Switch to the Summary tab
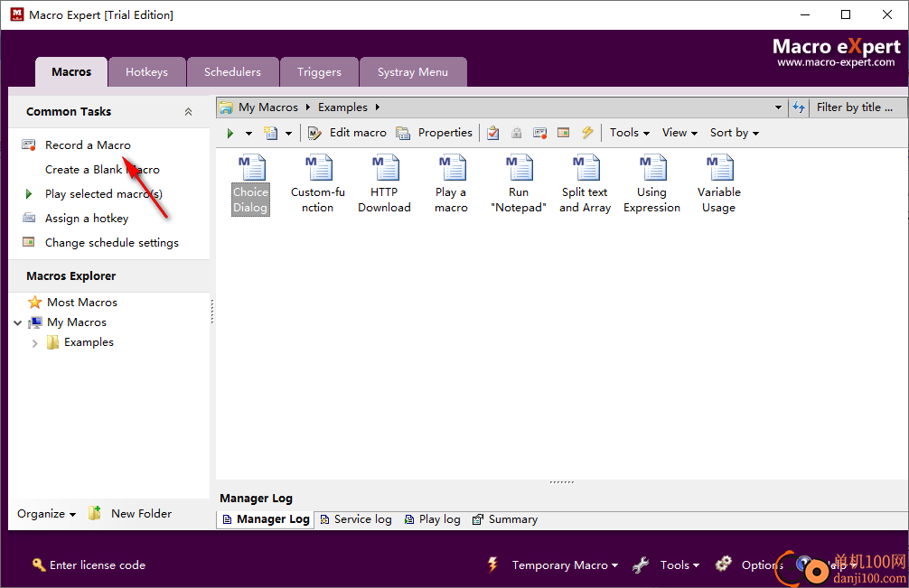 [505, 519]
